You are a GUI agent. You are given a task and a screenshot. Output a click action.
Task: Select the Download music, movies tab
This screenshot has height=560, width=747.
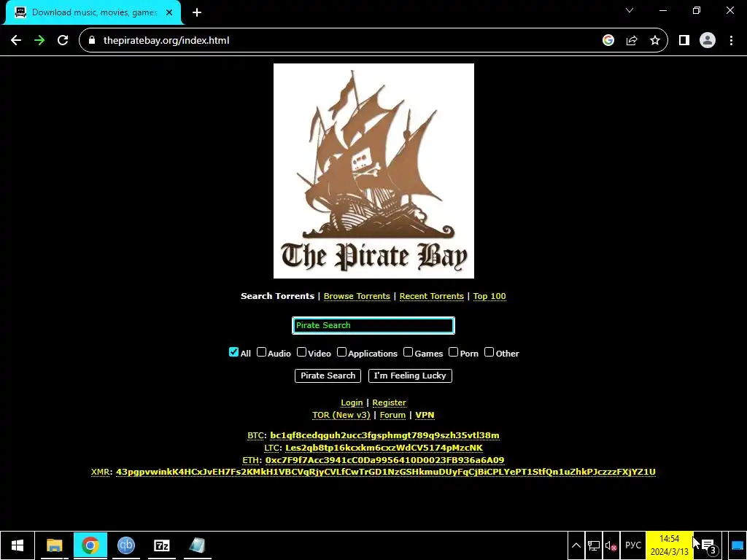coord(94,12)
